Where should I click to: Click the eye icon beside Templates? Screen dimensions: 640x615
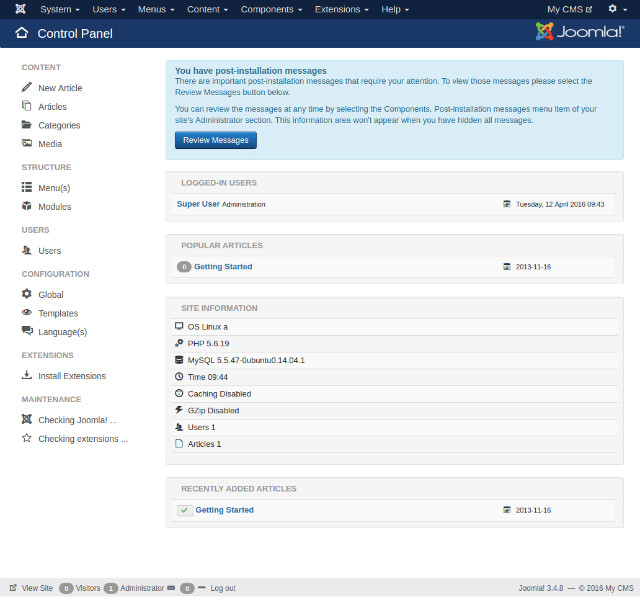[27, 313]
